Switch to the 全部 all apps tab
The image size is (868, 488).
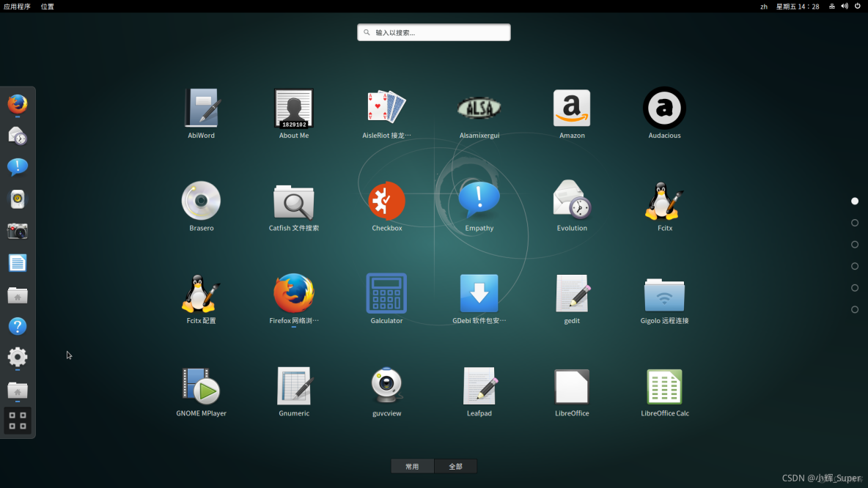[x=455, y=467]
